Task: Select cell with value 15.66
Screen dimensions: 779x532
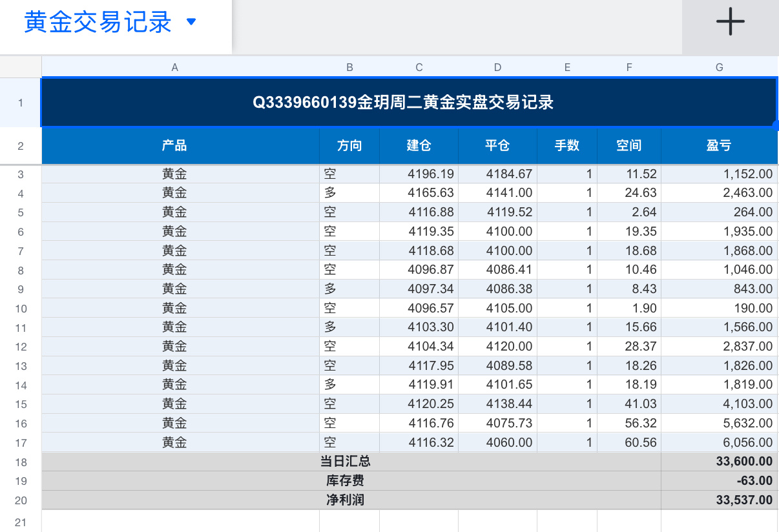Action: [629, 327]
